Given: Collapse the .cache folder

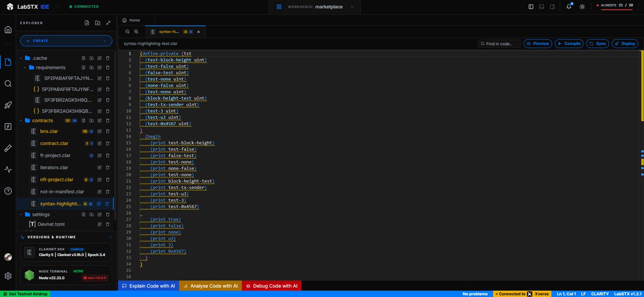Looking at the screenshot, I should (21, 58).
